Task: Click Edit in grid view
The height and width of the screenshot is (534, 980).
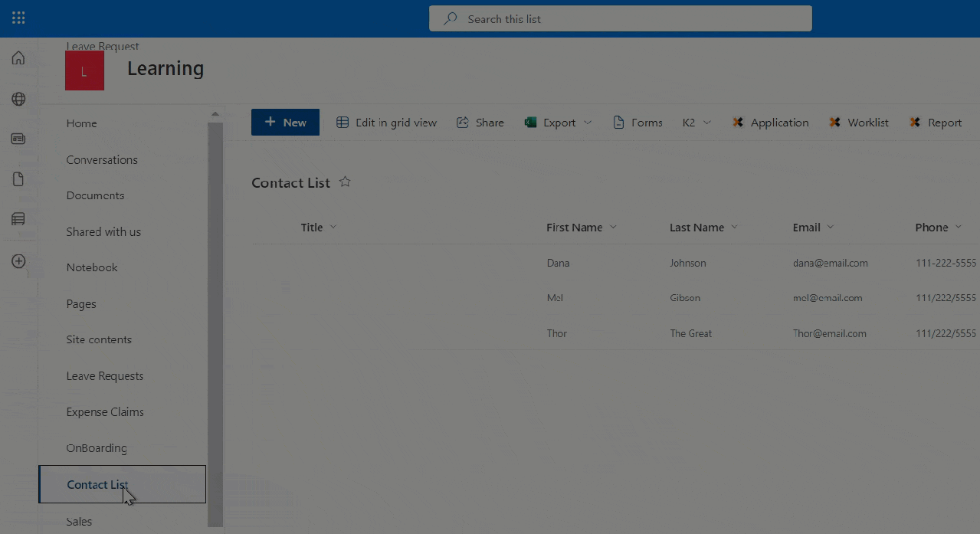Action: click(x=386, y=122)
